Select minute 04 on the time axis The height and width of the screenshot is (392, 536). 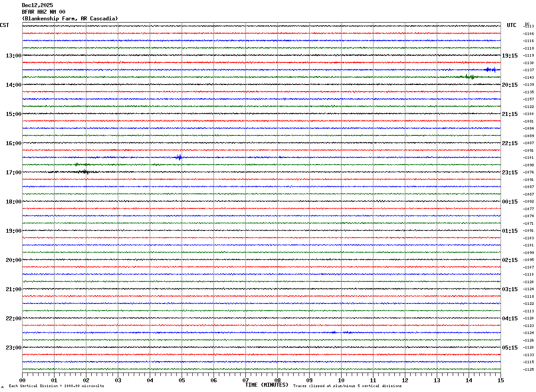tap(150, 380)
